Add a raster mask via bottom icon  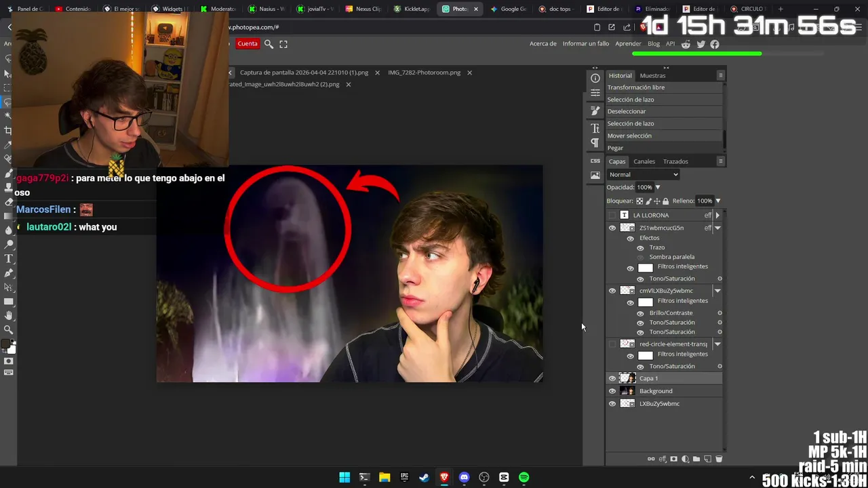coord(673,459)
